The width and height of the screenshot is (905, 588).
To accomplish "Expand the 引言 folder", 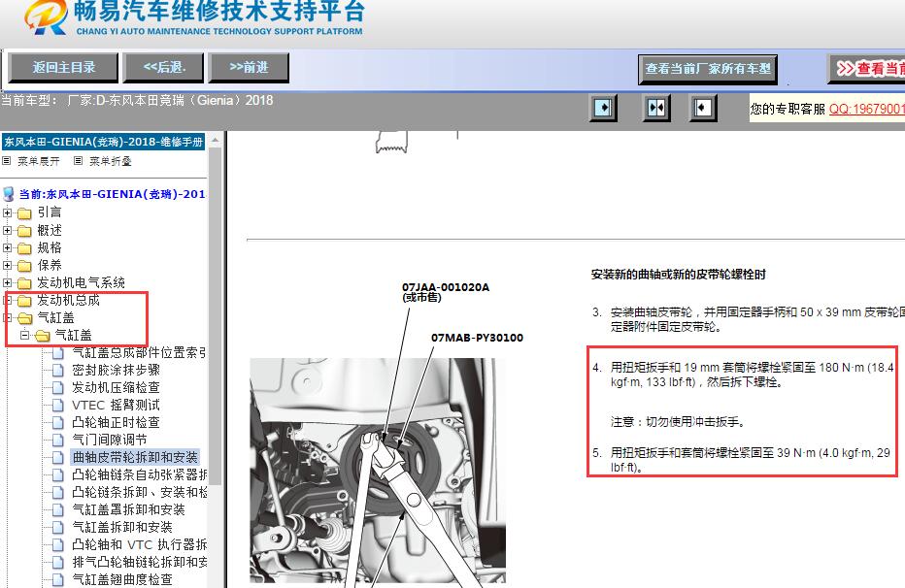I will (x=8, y=212).
